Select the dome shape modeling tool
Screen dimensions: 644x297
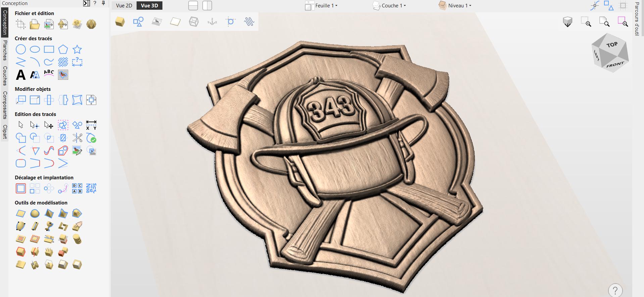point(35,214)
